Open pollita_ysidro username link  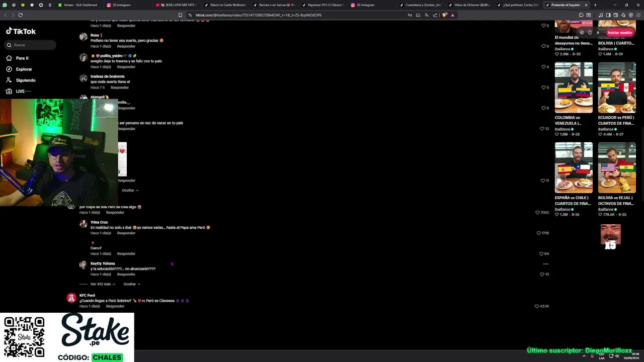pos(113,56)
